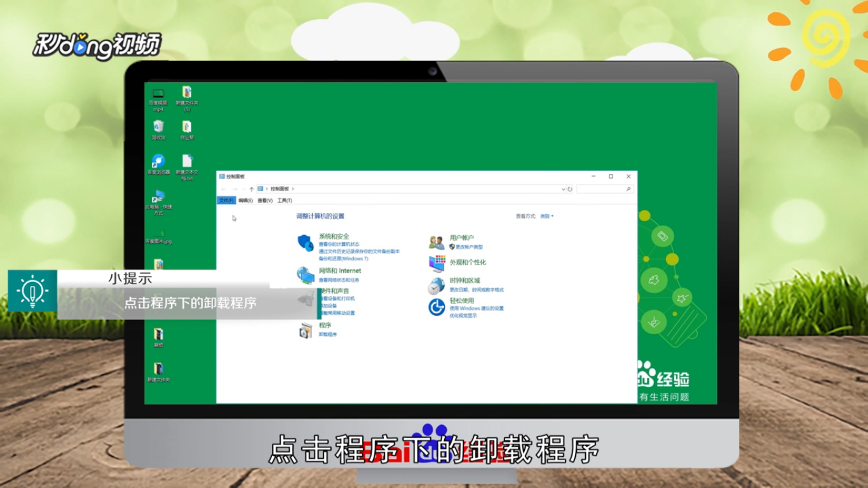Open the 查看(V) menu
868x488 pixels.
tap(265, 200)
